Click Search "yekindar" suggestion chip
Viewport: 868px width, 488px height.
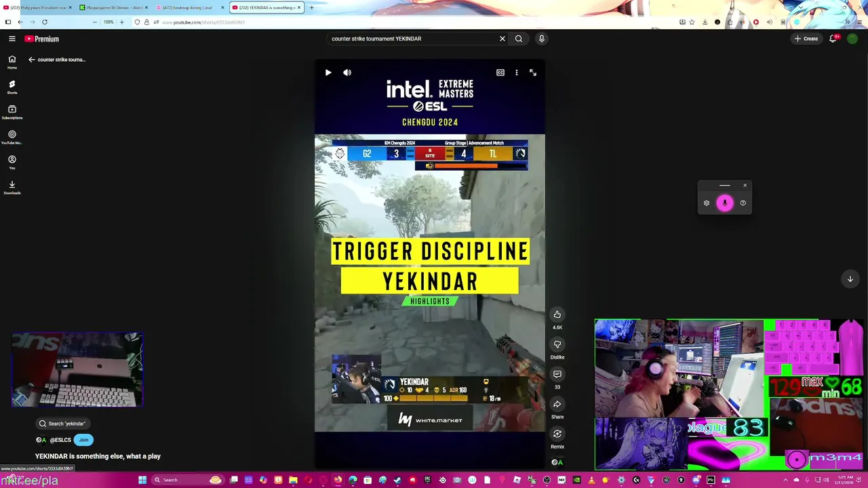(x=64, y=424)
